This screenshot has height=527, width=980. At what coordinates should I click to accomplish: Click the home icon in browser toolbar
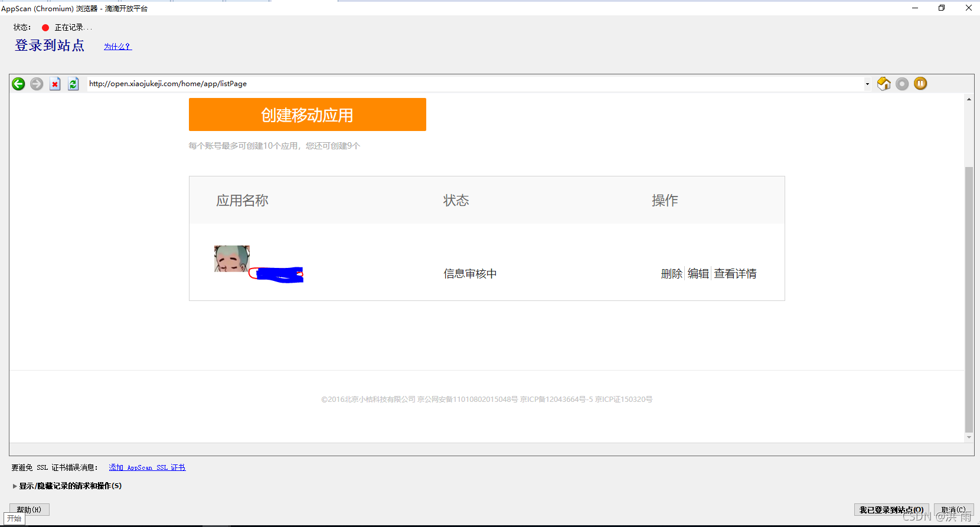[x=884, y=84]
